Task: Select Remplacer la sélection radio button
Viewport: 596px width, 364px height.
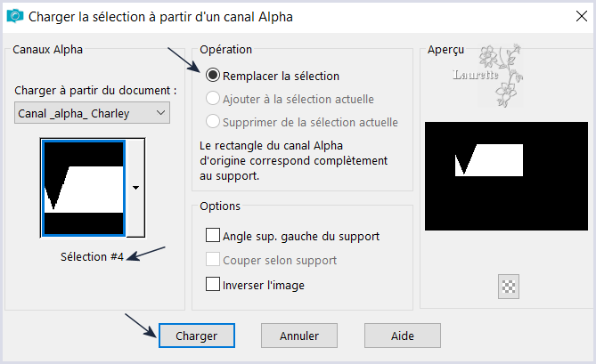Action: coord(213,75)
